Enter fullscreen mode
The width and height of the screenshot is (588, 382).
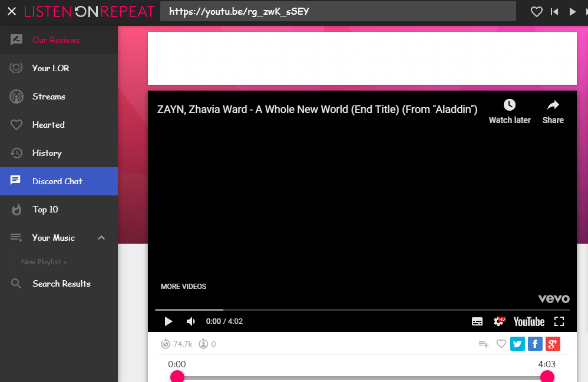[559, 321]
